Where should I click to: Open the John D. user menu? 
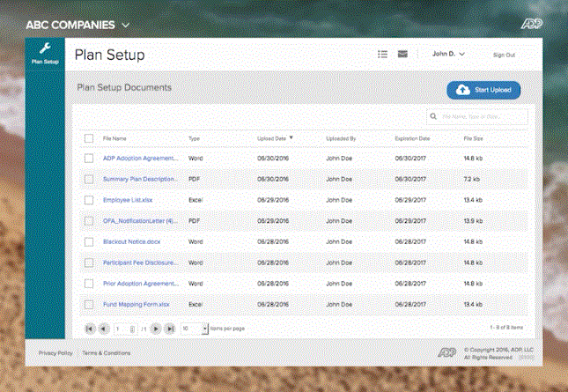coord(448,54)
